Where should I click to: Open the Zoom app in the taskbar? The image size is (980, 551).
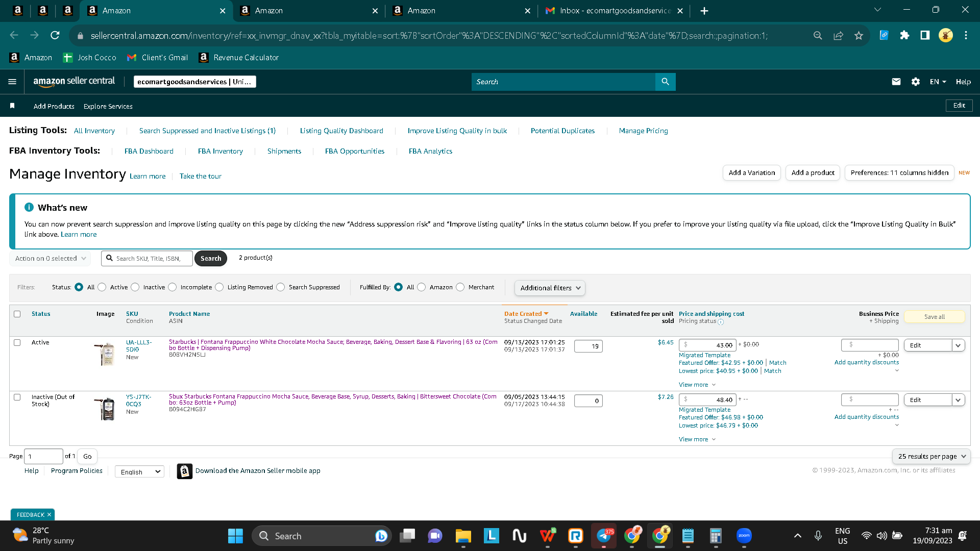pyautogui.click(x=744, y=536)
